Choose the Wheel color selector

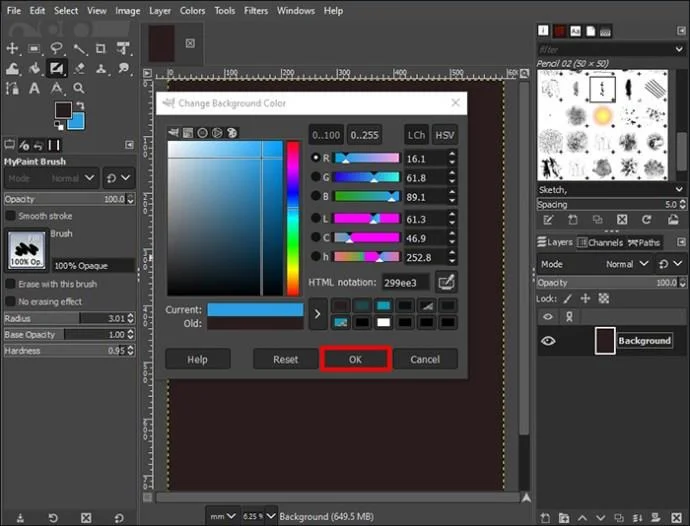pyautogui.click(x=217, y=133)
